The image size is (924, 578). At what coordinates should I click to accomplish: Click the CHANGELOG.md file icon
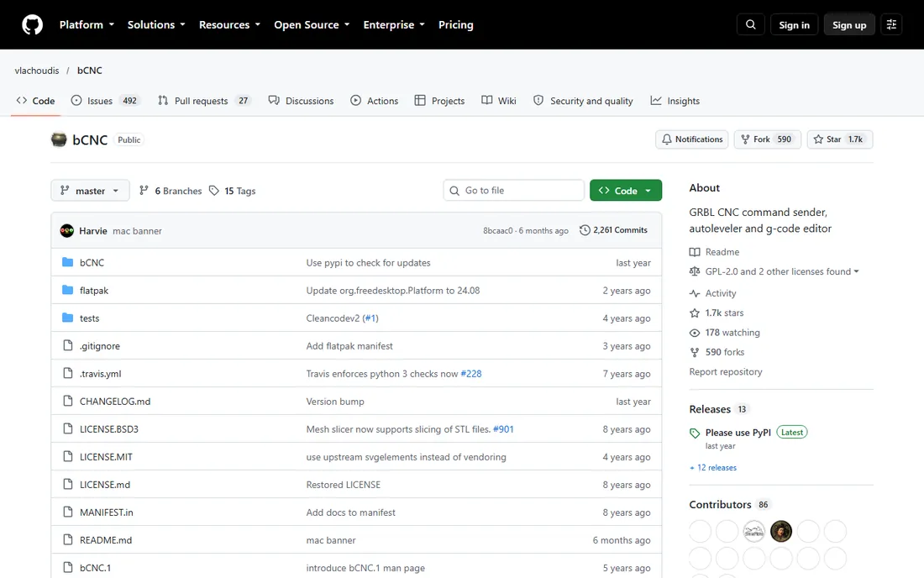click(68, 401)
